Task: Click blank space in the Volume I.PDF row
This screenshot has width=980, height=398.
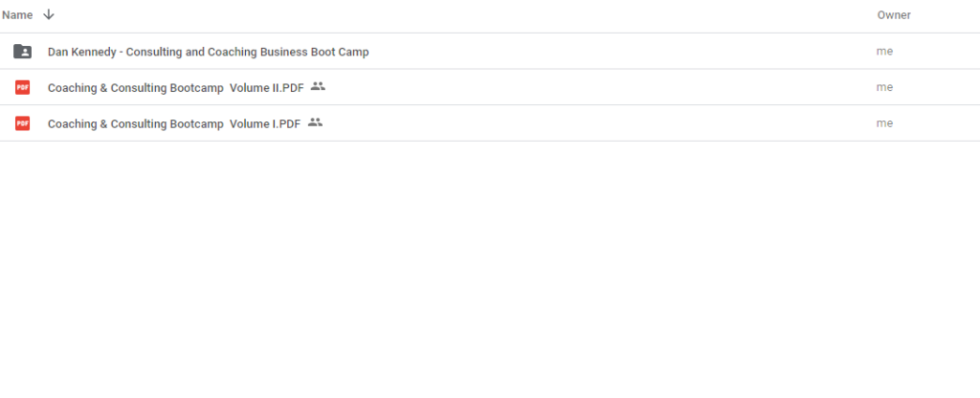Action: pos(622,123)
